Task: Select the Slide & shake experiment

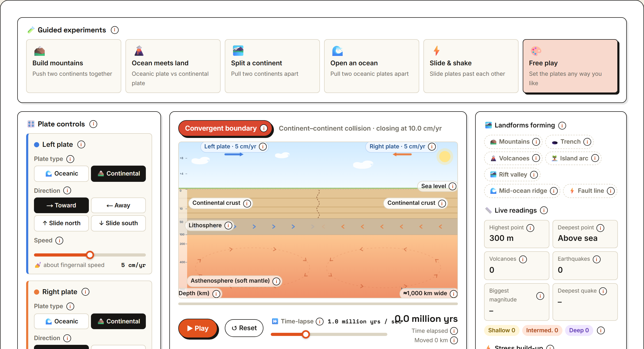Action: pos(471,66)
